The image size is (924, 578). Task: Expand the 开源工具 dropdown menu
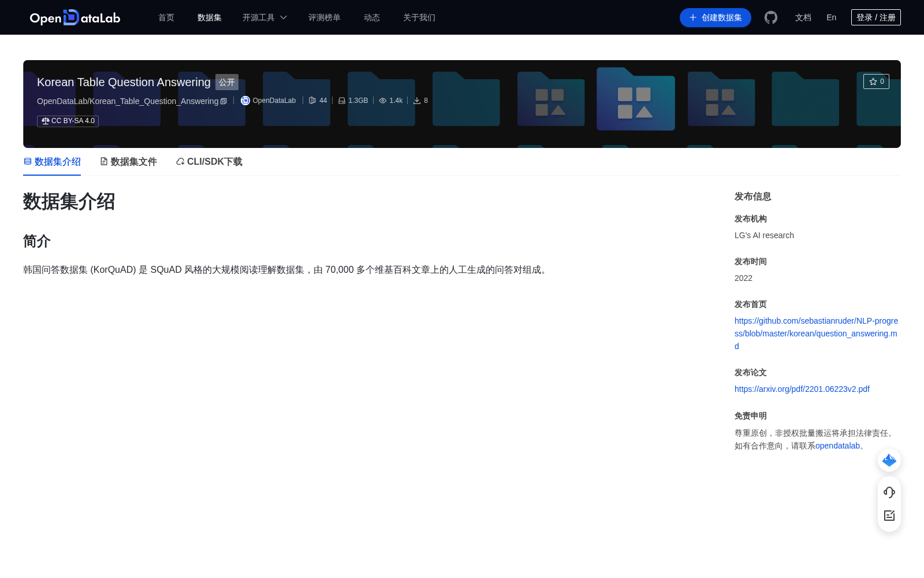click(x=264, y=17)
